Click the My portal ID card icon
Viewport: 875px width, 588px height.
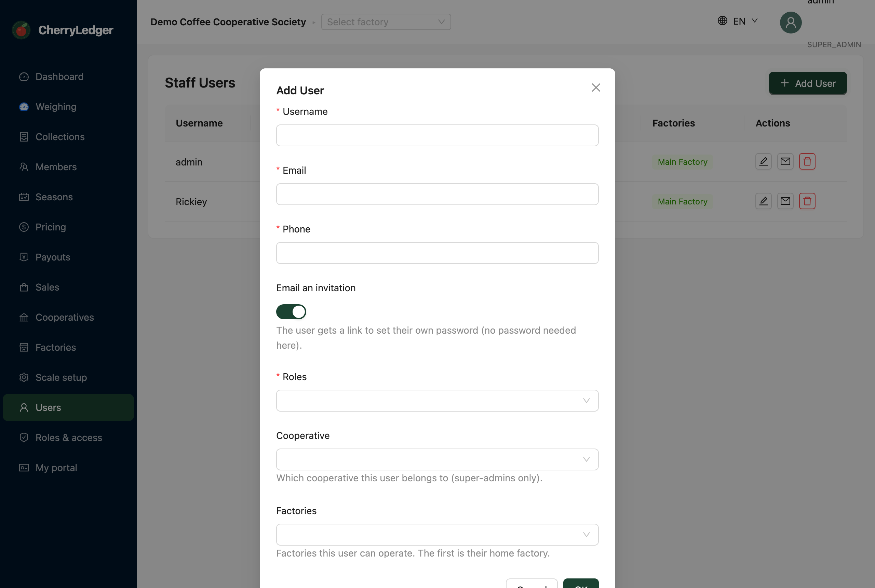coord(24,468)
